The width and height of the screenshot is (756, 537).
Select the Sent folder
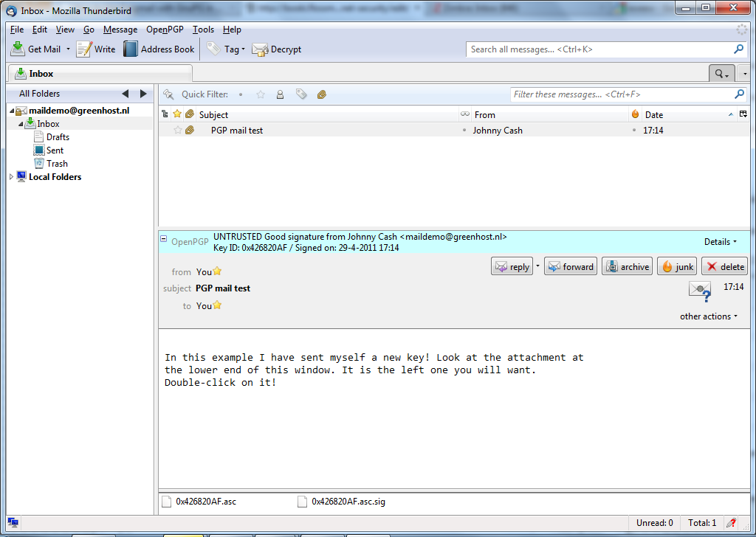pos(55,150)
